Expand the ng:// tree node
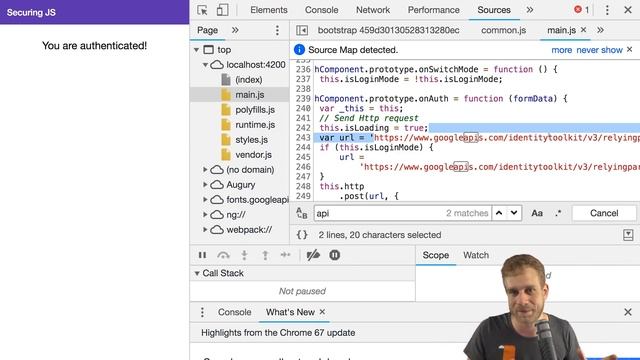 pyautogui.click(x=205, y=215)
